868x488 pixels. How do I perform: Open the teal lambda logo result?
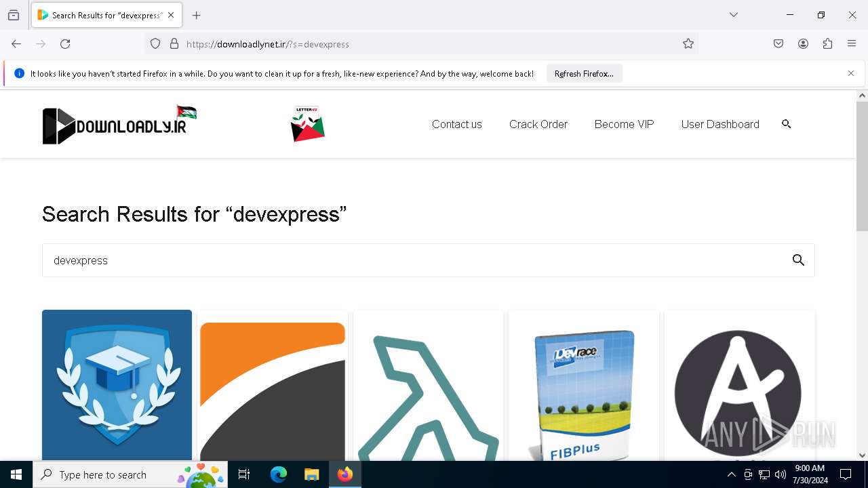click(429, 385)
